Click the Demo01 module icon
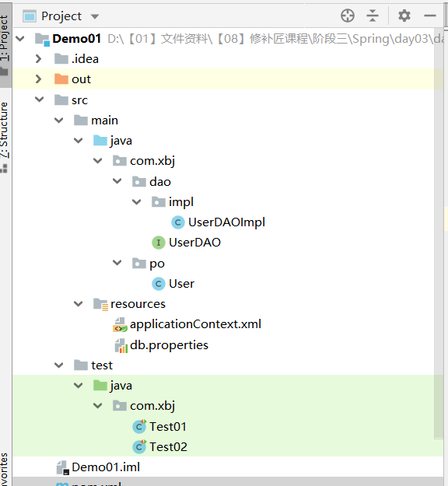 (x=42, y=40)
